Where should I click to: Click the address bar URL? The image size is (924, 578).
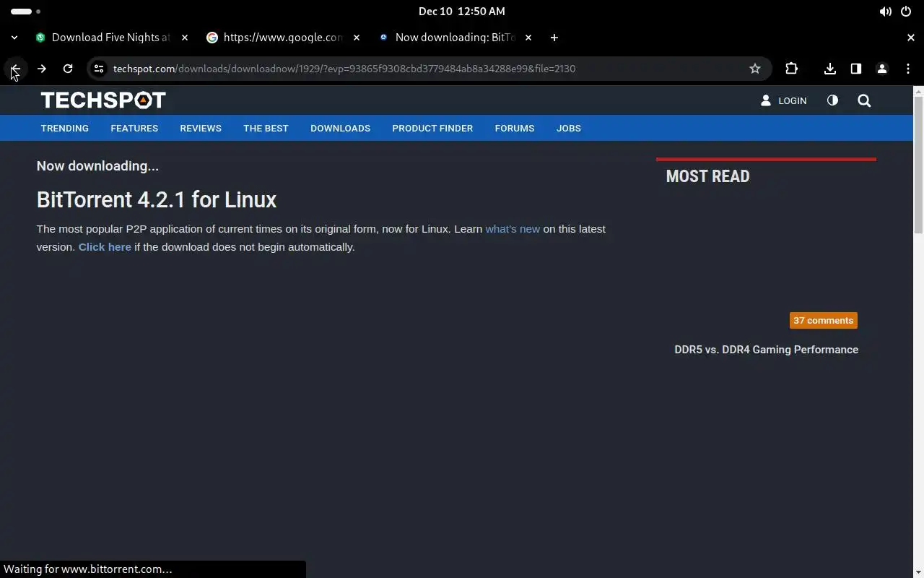pos(344,69)
